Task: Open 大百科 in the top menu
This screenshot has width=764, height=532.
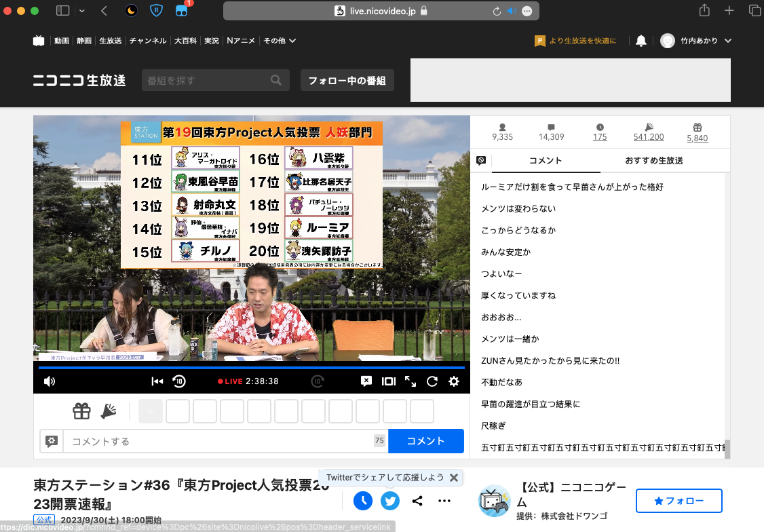Action: [x=185, y=41]
